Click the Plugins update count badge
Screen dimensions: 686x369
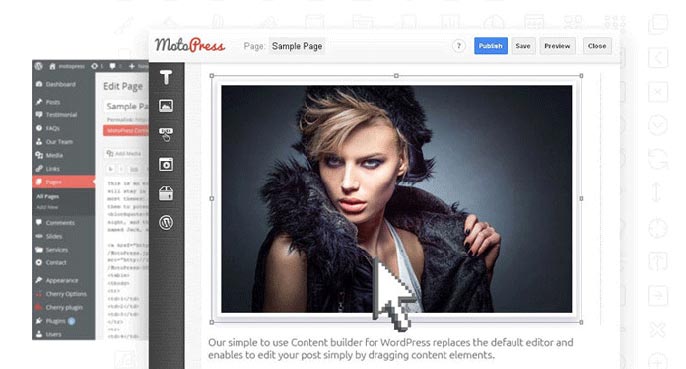71,321
